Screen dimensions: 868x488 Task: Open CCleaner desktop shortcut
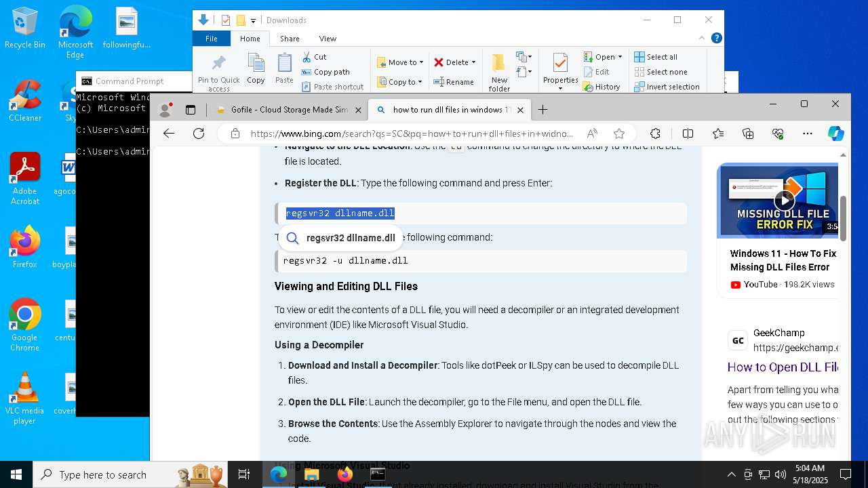coord(25,100)
